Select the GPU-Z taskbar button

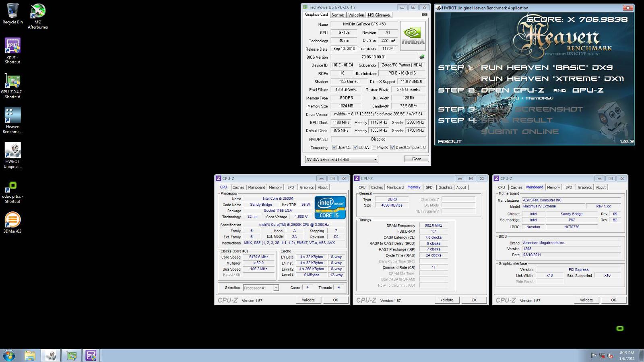[72, 356]
